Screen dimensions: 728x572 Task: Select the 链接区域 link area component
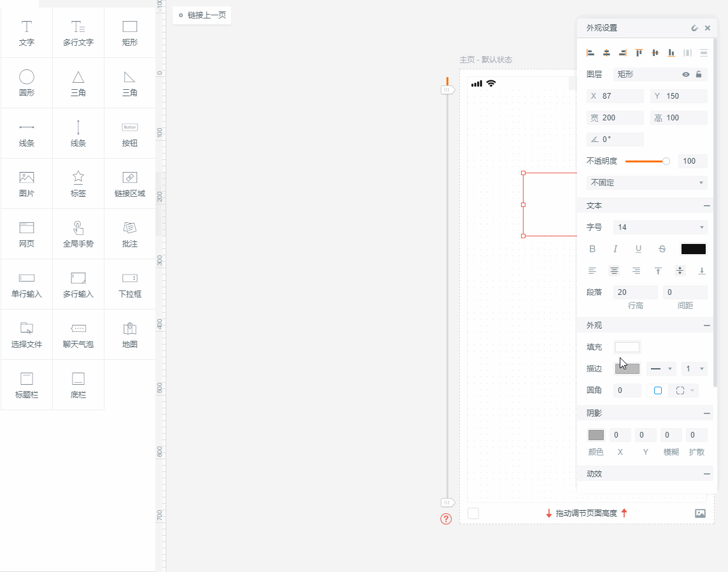(x=129, y=184)
